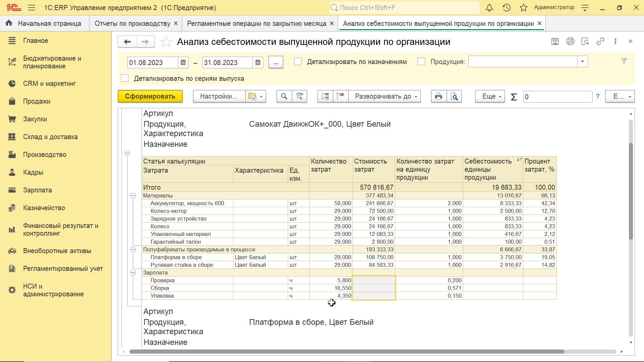
Task: Open the Закупки section
Action: [x=35, y=119]
